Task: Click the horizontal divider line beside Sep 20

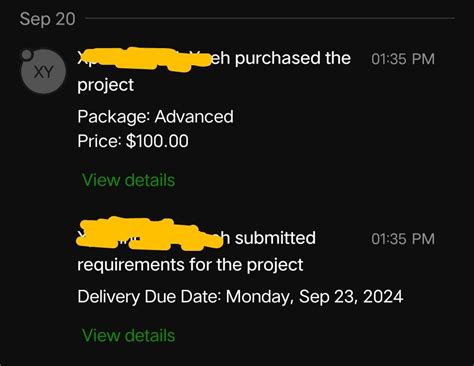Action: click(x=270, y=18)
